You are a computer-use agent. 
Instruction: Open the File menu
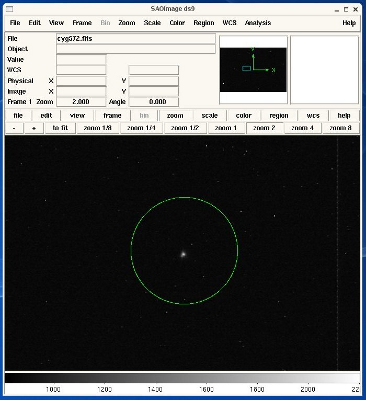click(15, 23)
